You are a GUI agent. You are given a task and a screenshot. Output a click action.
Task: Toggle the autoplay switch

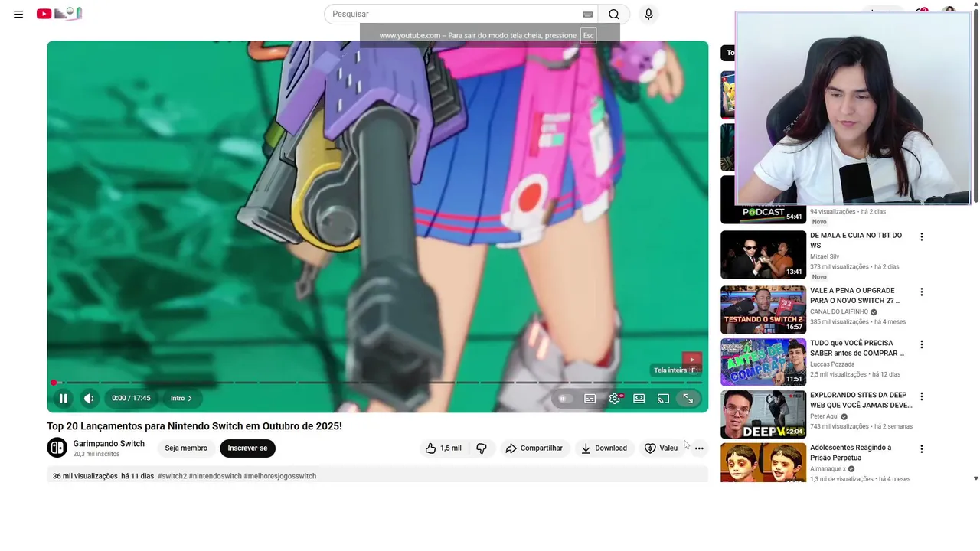565,398
